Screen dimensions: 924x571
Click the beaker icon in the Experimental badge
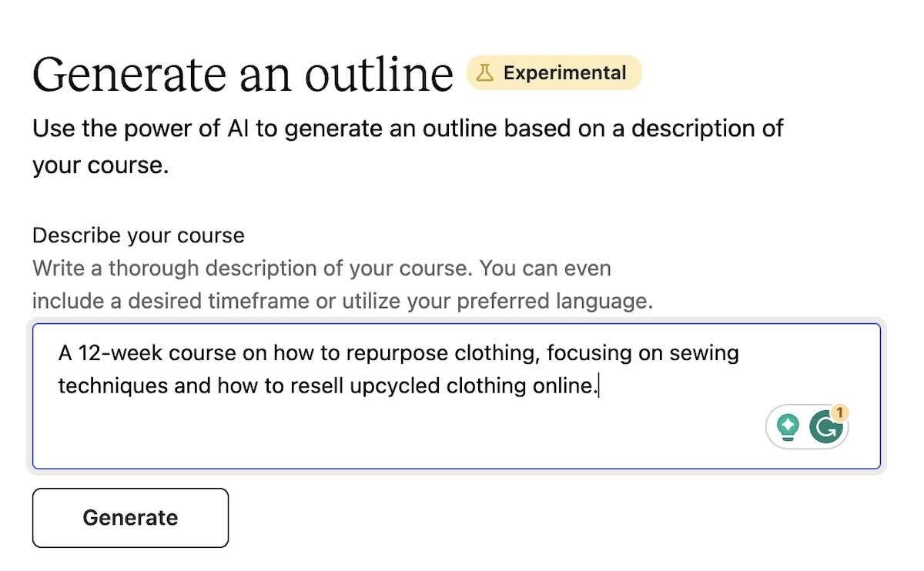[x=485, y=72]
